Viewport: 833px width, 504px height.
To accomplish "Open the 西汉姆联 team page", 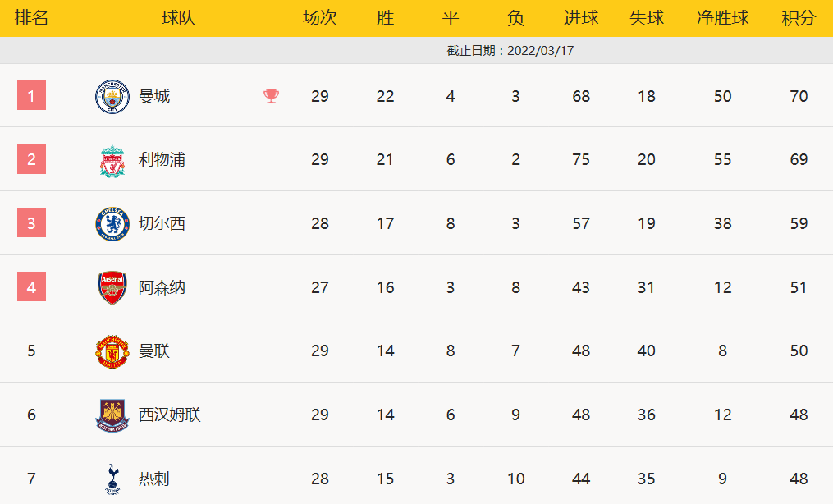I will [x=169, y=415].
